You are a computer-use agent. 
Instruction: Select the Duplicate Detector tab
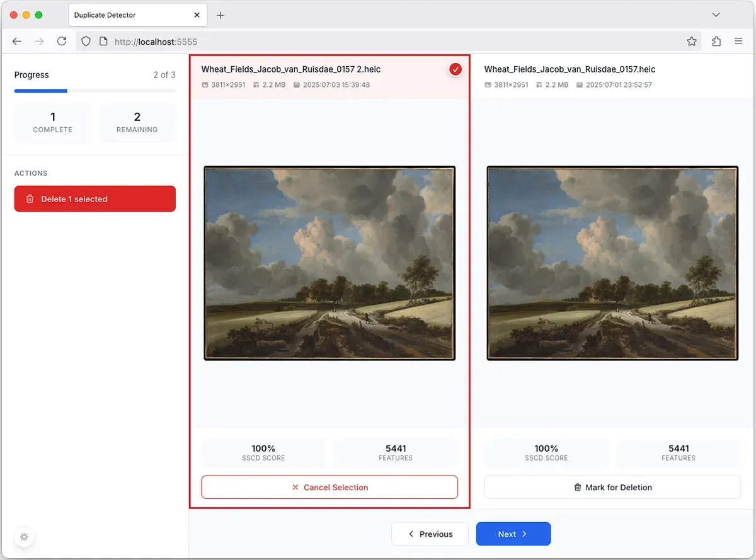(137, 15)
